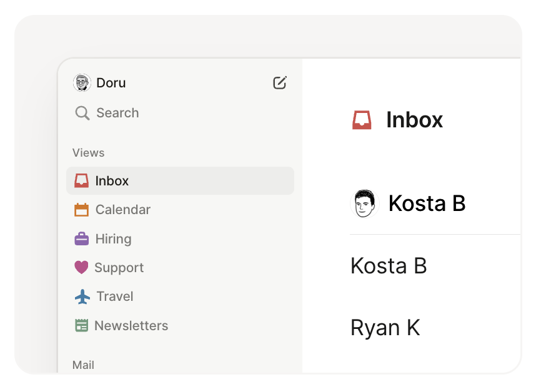Viewport: 541px width, 392px height.
Task: Click the green Newsletters icon
Action: (x=81, y=325)
